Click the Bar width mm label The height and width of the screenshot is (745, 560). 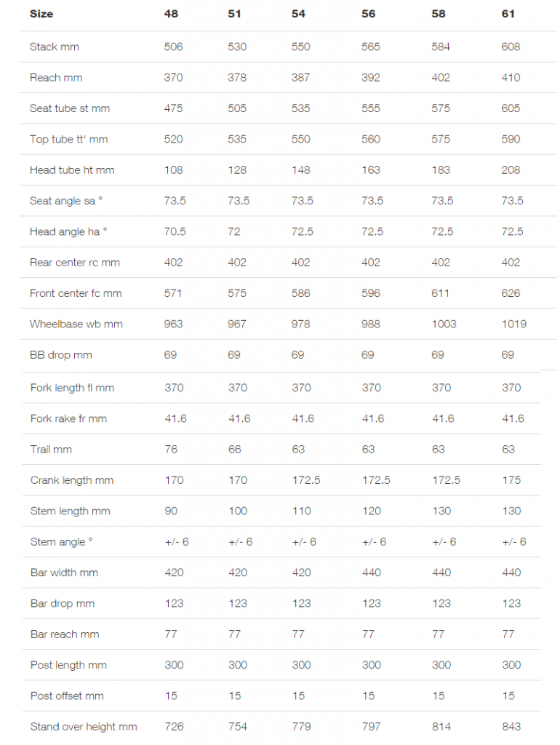pyautogui.click(x=64, y=573)
